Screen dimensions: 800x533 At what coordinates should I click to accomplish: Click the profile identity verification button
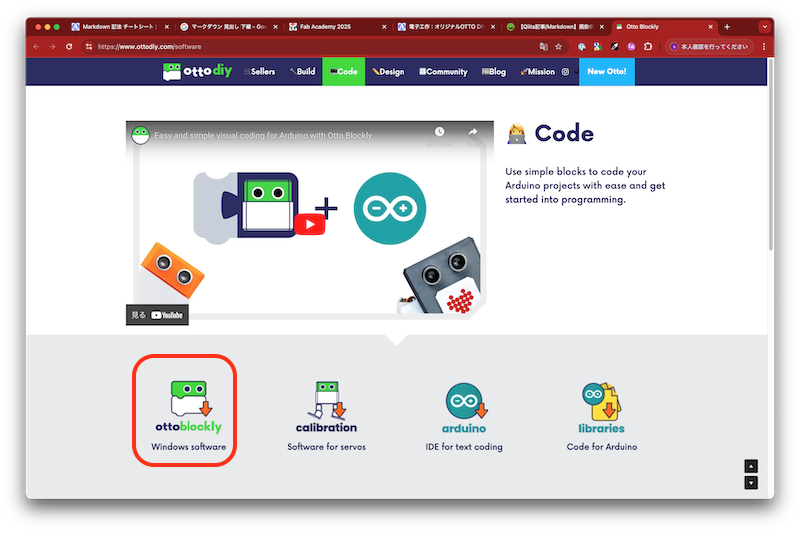tap(709, 46)
